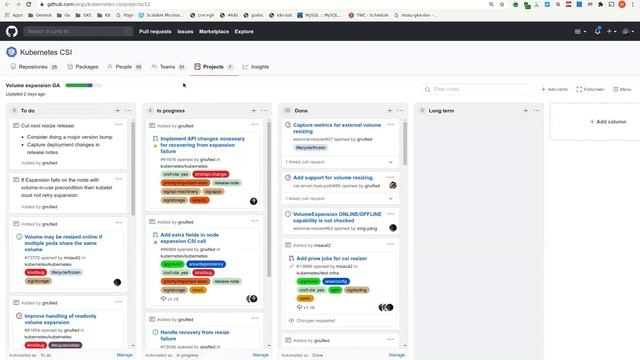
Task: Focus the Filter cards search field
Action: pyautogui.click(x=476, y=89)
